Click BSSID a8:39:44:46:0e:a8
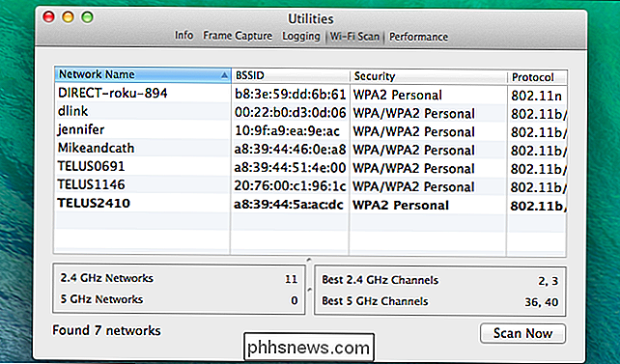This screenshot has width=620, height=364. click(x=291, y=150)
